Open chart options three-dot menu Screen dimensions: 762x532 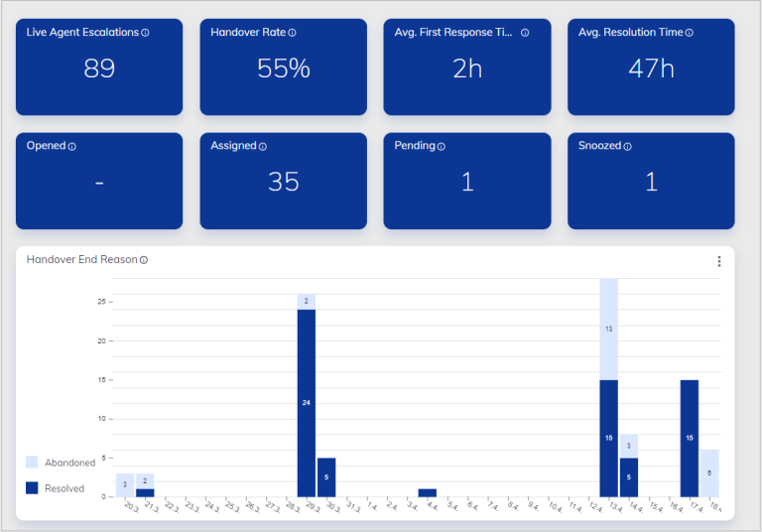[x=719, y=262]
